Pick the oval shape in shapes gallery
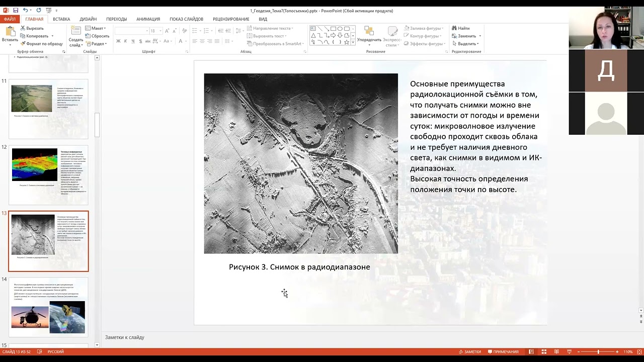This screenshot has width=644, height=362. tap(340, 29)
